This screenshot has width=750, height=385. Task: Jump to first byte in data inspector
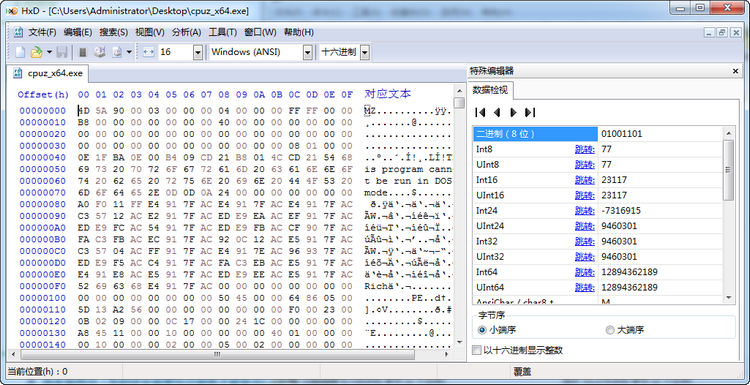pyautogui.click(x=480, y=112)
